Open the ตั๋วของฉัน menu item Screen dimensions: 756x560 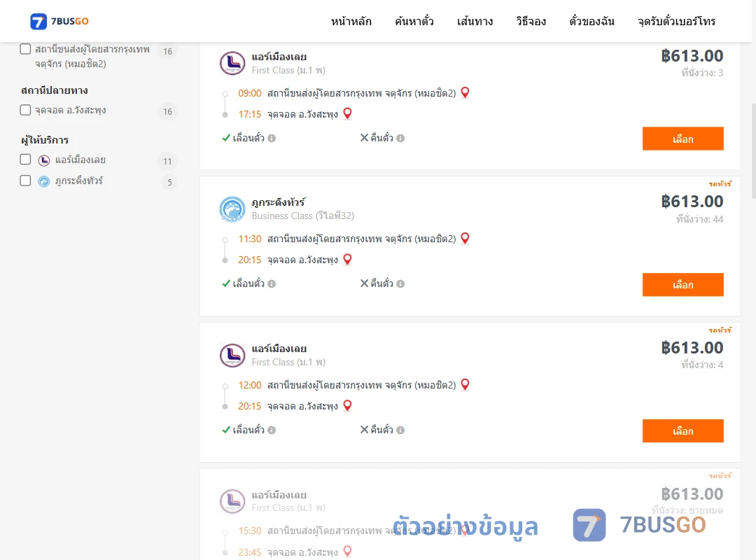click(x=591, y=21)
